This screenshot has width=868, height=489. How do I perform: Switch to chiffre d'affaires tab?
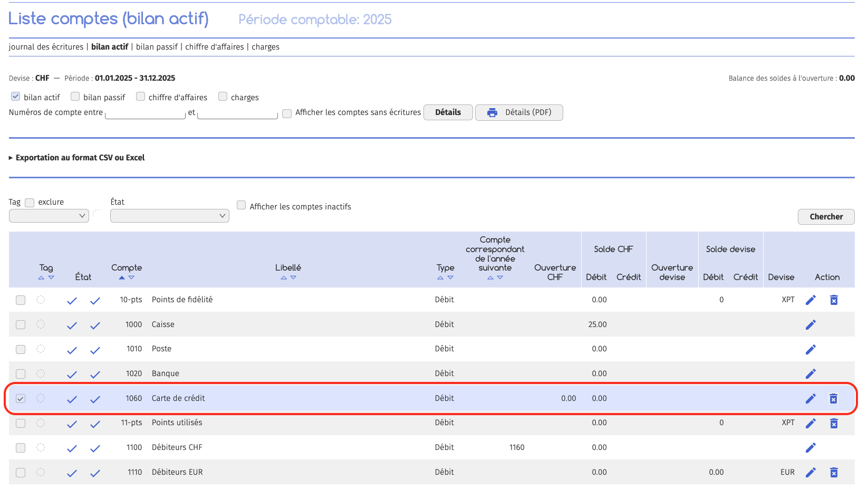coord(214,47)
